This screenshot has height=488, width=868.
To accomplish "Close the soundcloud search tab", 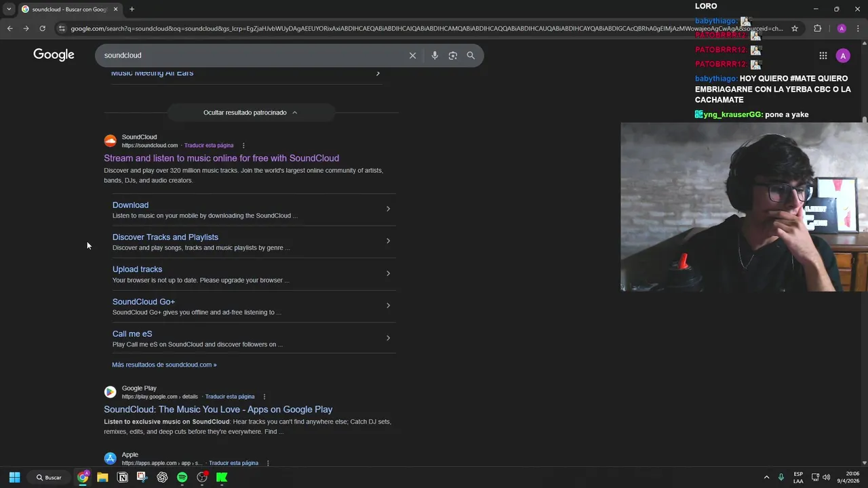I will click(115, 9).
